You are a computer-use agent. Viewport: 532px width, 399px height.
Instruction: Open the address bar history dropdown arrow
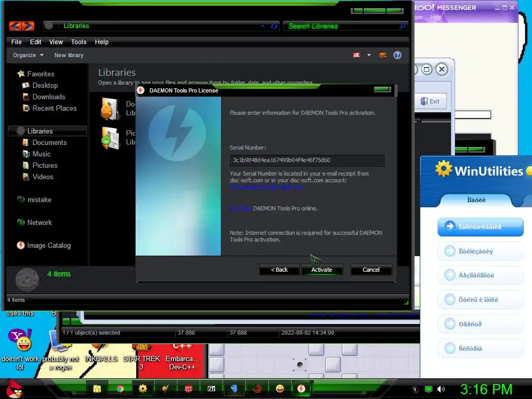tap(262, 26)
